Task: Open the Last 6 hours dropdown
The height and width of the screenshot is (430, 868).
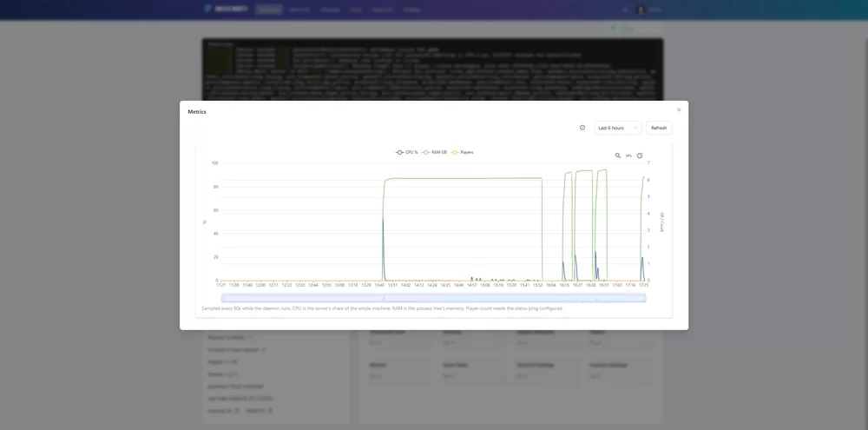Action: 618,128
